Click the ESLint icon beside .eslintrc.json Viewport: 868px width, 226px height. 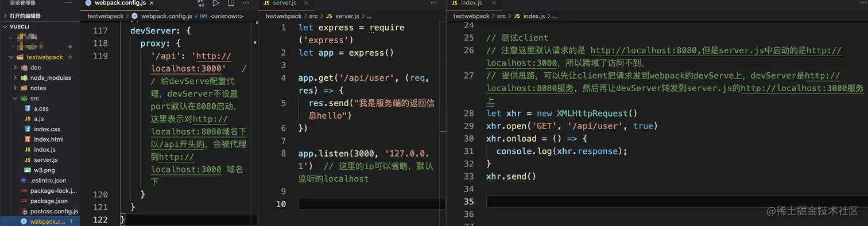point(24,181)
